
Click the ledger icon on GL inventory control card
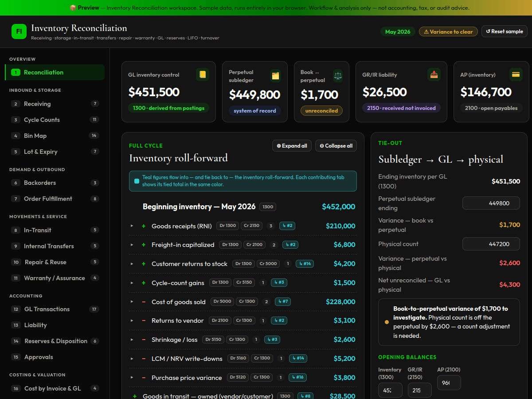coord(203,74)
